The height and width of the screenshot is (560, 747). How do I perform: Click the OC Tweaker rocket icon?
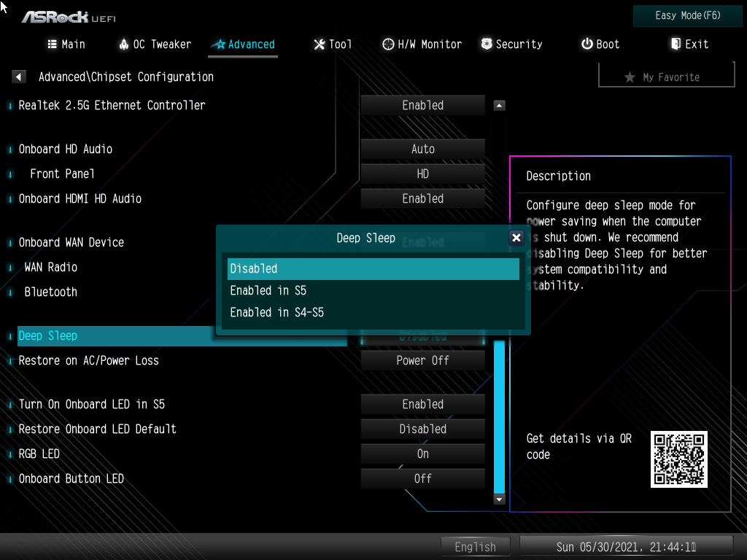click(124, 44)
